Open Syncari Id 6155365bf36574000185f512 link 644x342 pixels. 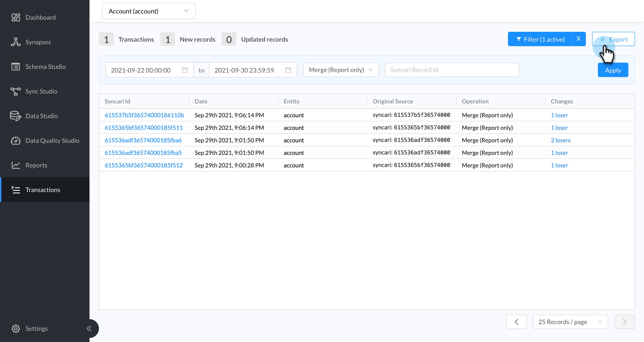(x=144, y=165)
